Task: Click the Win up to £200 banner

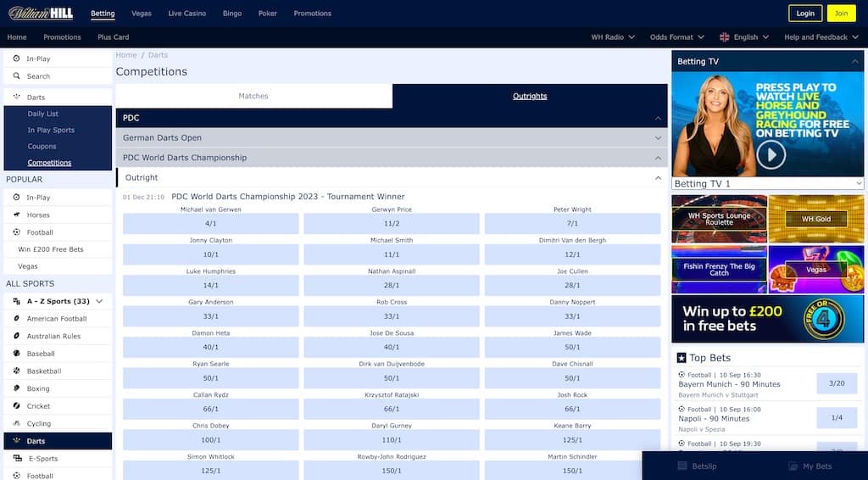Action: pyautogui.click(x=767, y=318)
